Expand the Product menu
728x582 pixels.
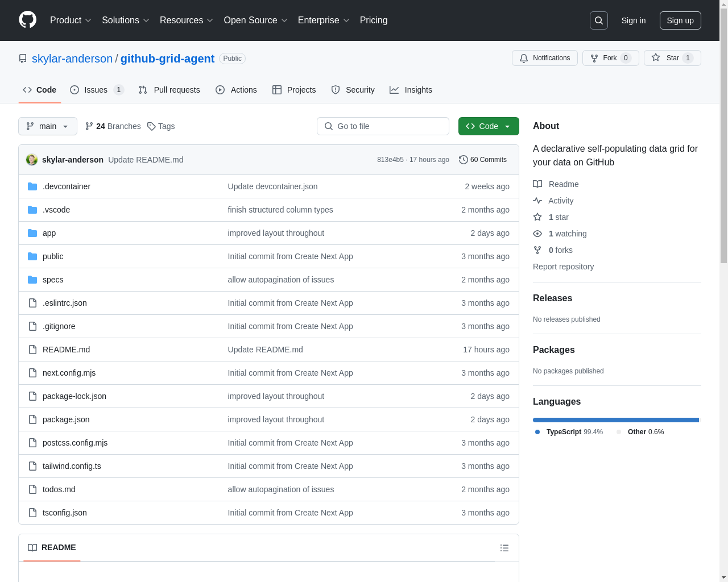point(71,20)
